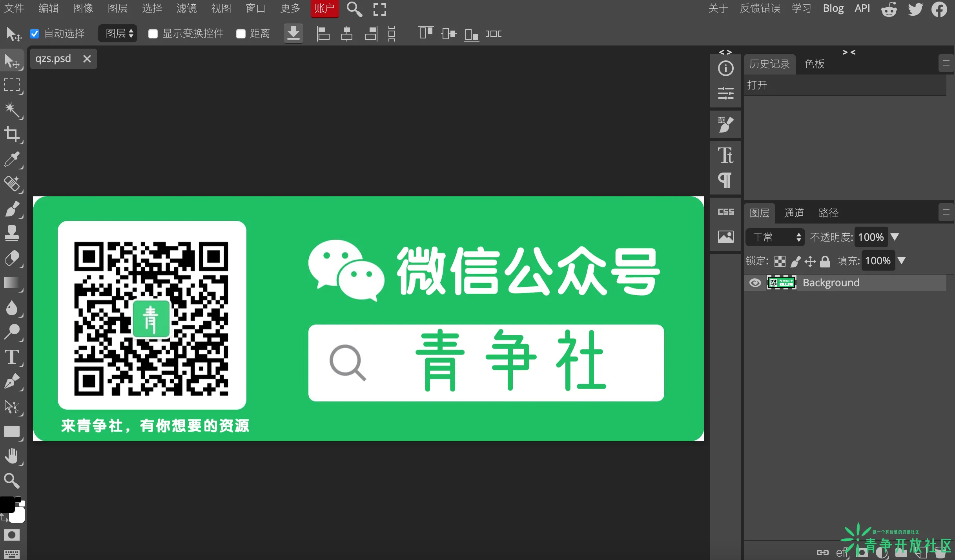Image resolution: width=955 pixels, height=560 pixels.
Task: Select the Type tool
Action: 12,357
